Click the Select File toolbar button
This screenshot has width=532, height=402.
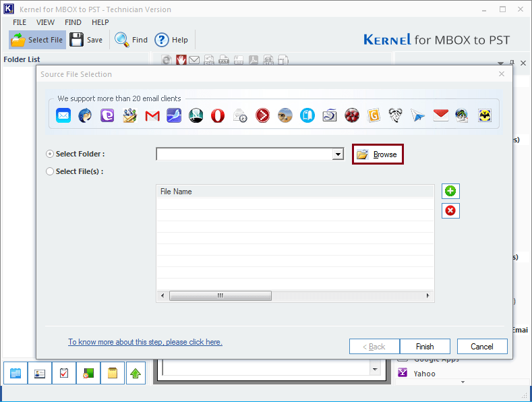point(37,40)
